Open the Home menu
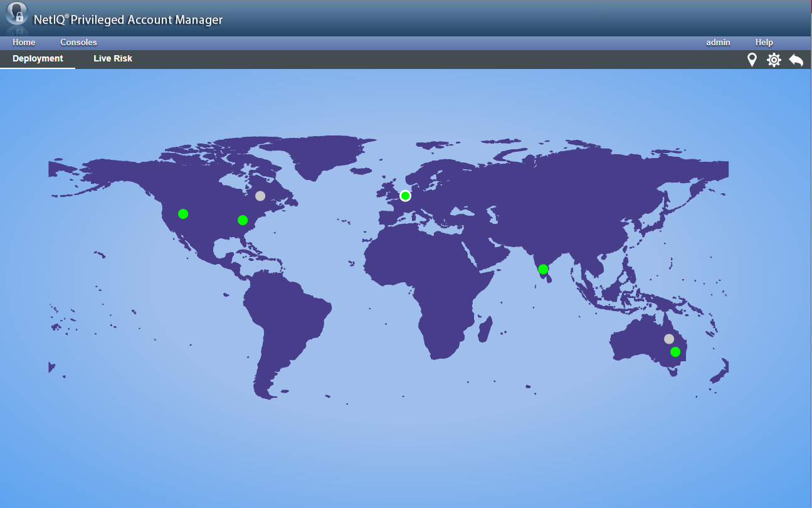812x508 pixels. [x=24, y=43]
